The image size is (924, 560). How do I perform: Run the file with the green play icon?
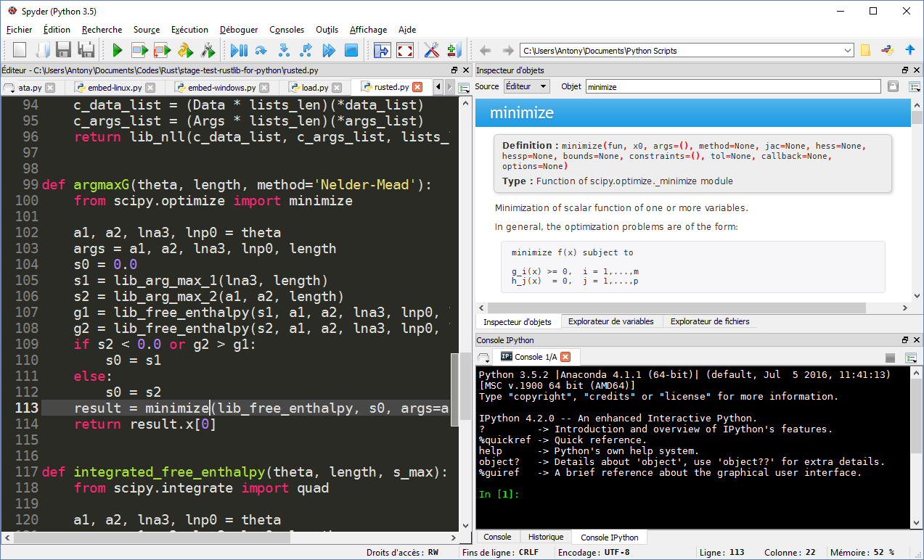pyautogui.click(x=117, y=50)
